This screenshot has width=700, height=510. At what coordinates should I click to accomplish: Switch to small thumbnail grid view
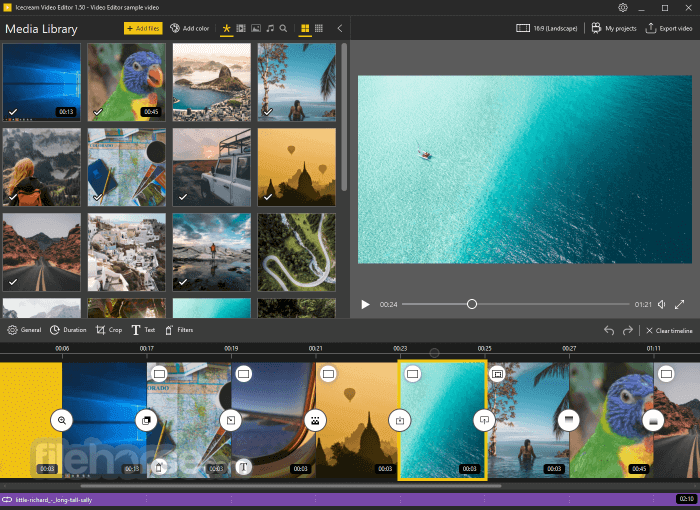pos(319,28)
